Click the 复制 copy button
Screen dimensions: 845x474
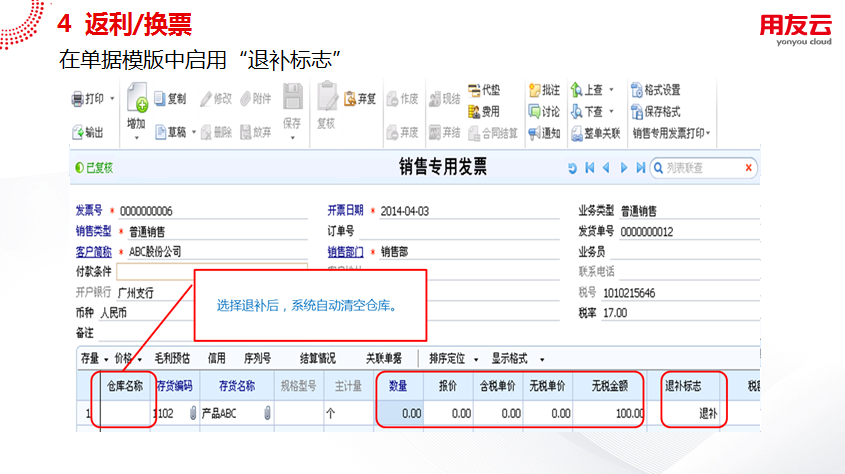point(170,99)
